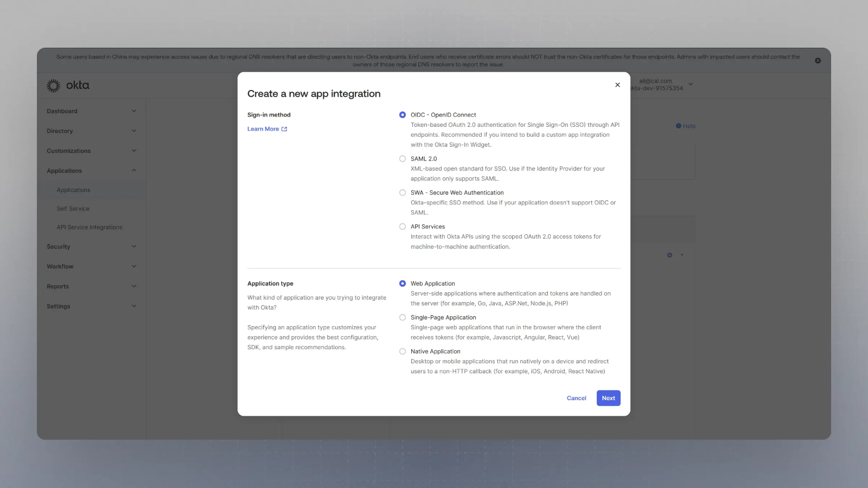Pick Single-Page Application type
Viewport: 868px width, 488px height.
point(403,318)
